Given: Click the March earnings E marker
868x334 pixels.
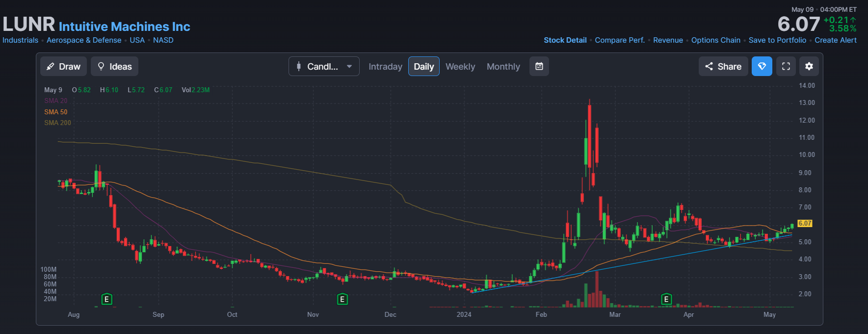Looking at the screenshot, I should [x=666, y=299].
